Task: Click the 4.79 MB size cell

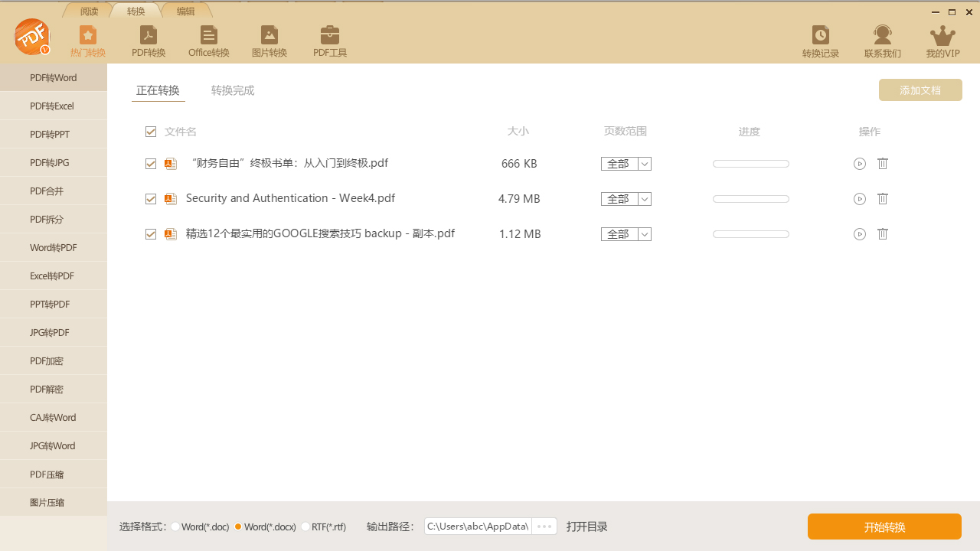Action: (519, 199)
